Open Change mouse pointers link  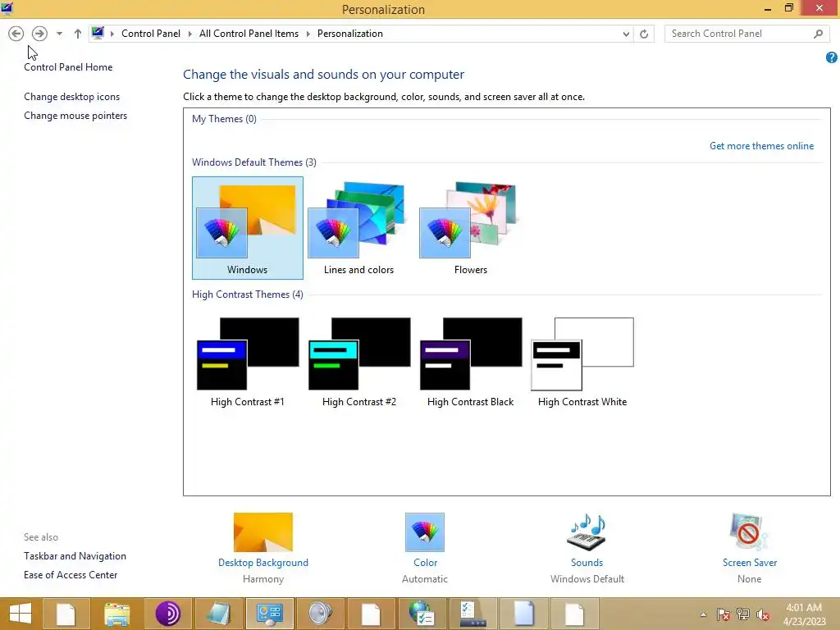[75, 115]
